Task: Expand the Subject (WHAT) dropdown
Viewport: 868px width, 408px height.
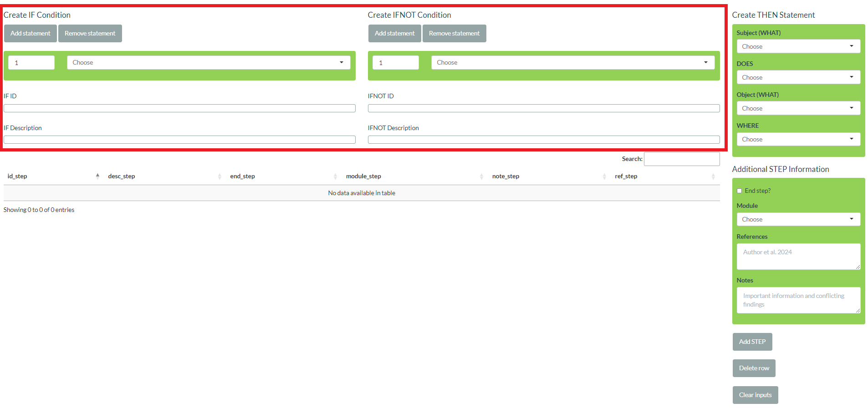Action: [798, 46]
